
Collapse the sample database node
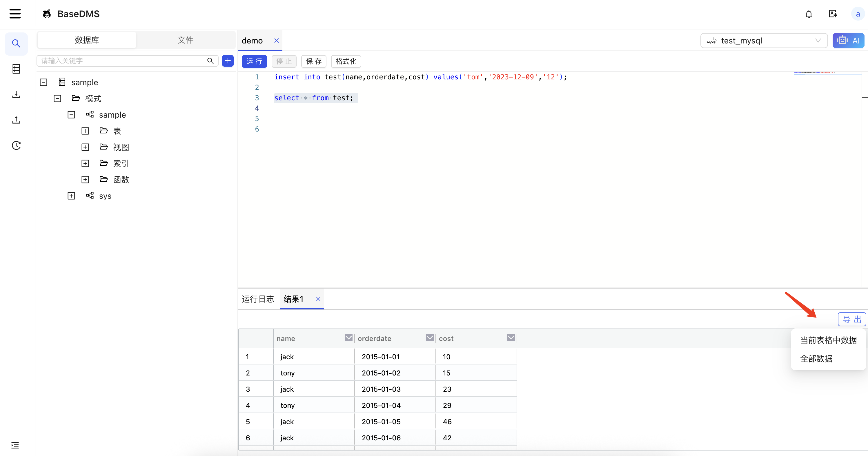pyautogui.click(x=43, y=82)
